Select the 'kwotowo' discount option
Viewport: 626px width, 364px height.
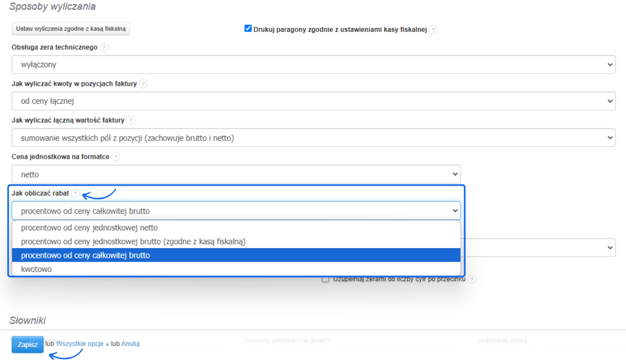37,269
